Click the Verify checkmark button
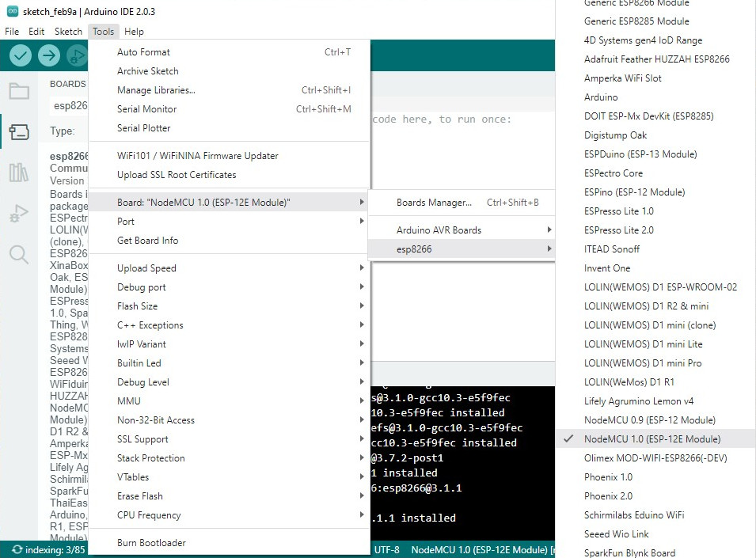This screenshot has height=558, width=756. 21,55
